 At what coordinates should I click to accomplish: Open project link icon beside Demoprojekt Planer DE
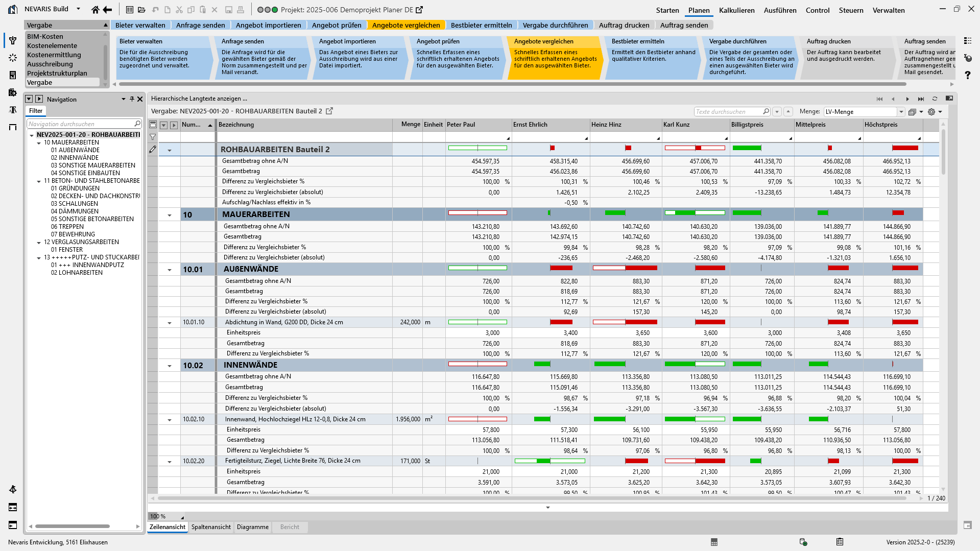(x=419, y=10)
